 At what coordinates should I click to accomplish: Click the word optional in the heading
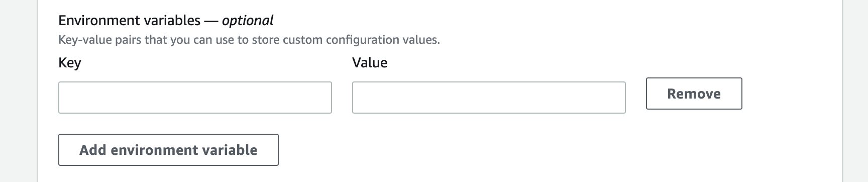tap(248, 21)
